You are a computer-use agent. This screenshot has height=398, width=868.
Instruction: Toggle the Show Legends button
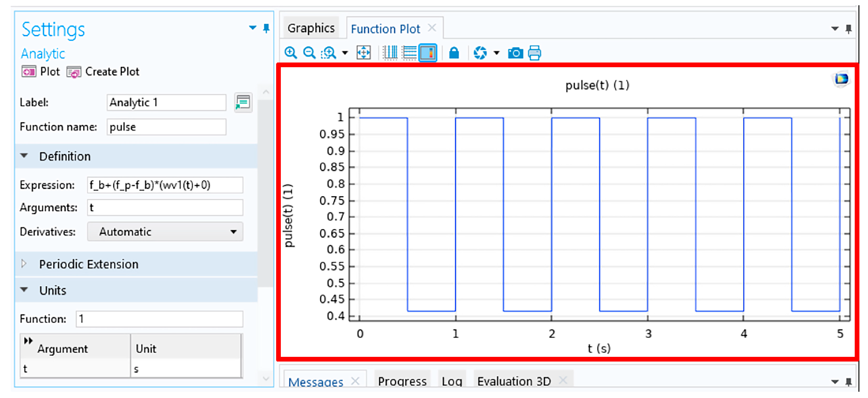[x=427, y=53]
